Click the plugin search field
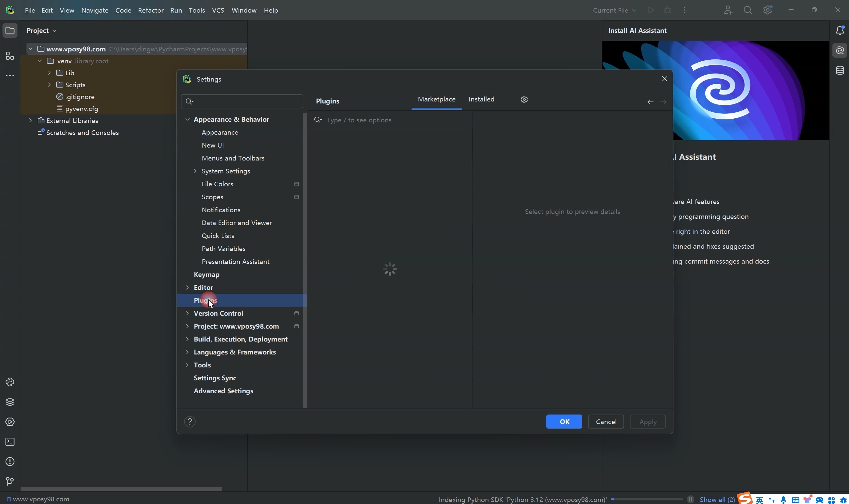This screenshot has width=849, height=504. click(394, 120)
